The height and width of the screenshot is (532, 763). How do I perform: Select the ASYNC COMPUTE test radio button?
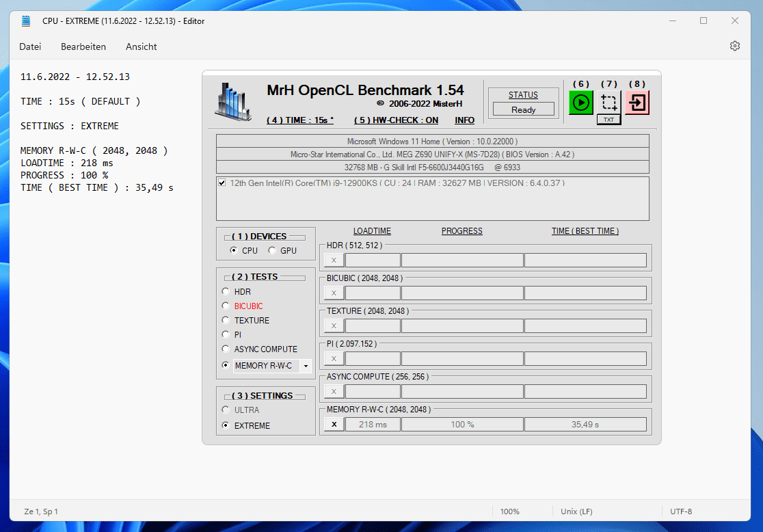click(226, 349)
